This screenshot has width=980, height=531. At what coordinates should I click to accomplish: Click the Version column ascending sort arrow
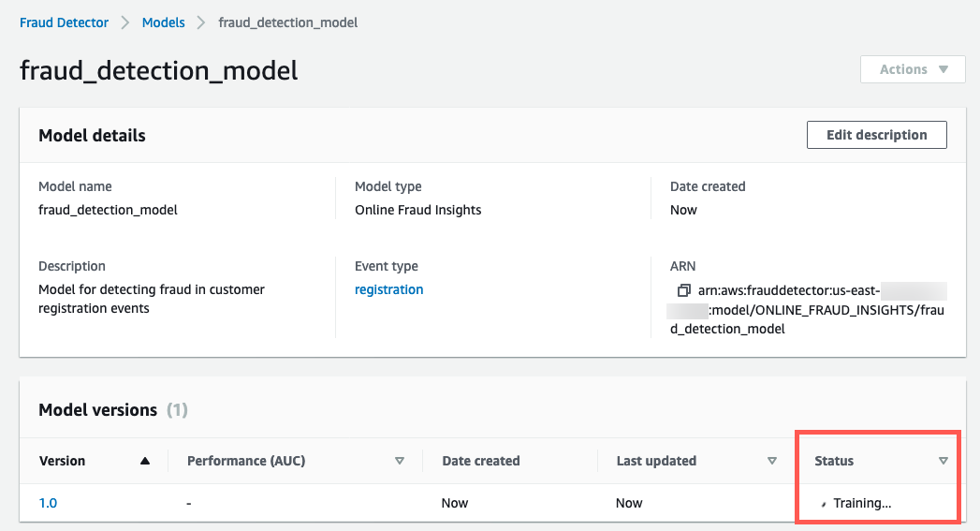(144, 461)
